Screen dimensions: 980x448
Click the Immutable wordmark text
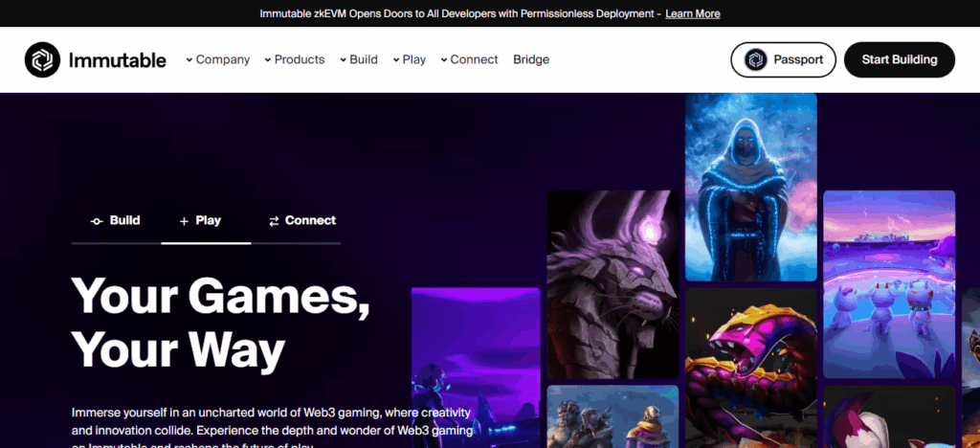[x=117, y=60]
